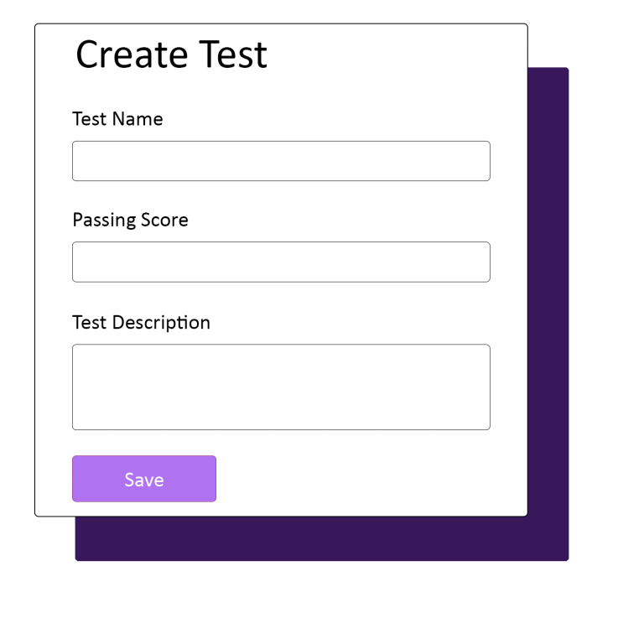Click the "Save" text on the button
The image size is (644, 644).
click(x=144, y=480)
